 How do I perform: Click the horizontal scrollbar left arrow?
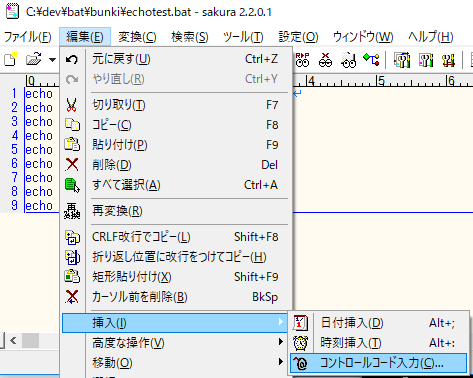click(x=13, y=341)
